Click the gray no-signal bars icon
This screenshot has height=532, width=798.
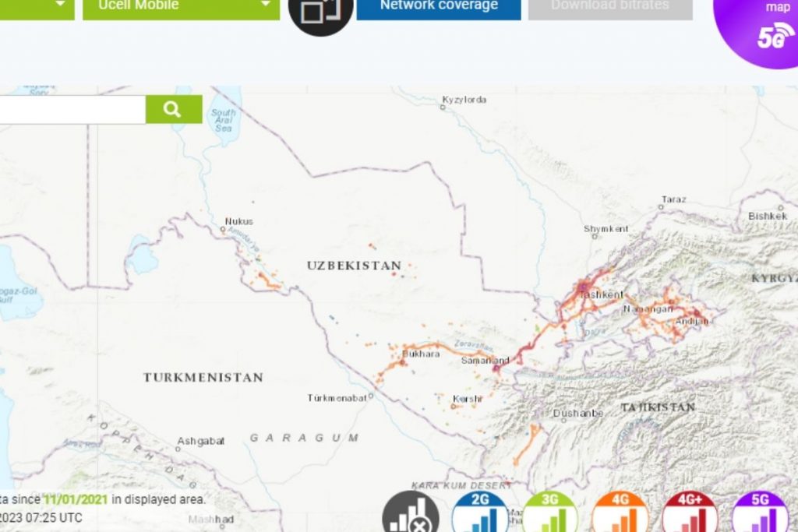pos(410,512)
